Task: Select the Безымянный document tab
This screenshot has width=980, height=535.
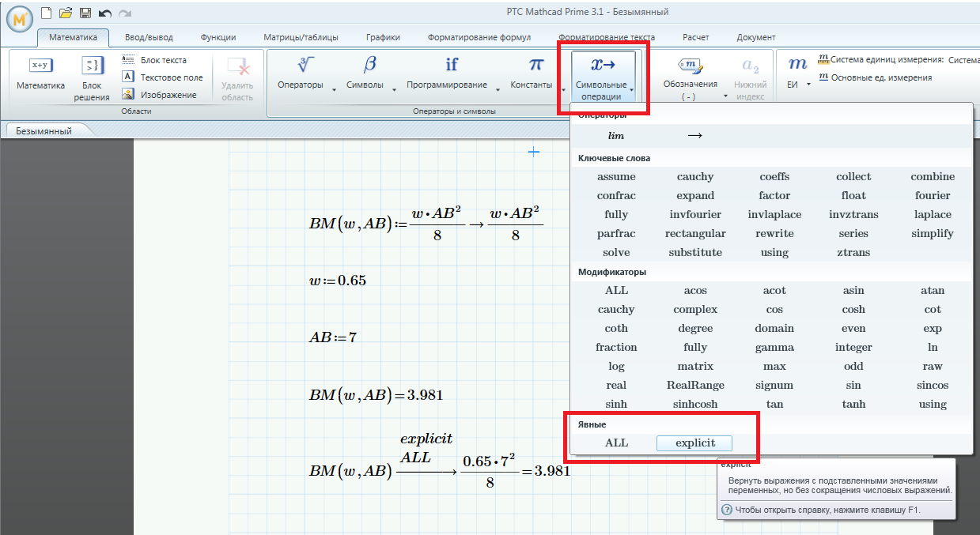Action: (x=44, y=131)
